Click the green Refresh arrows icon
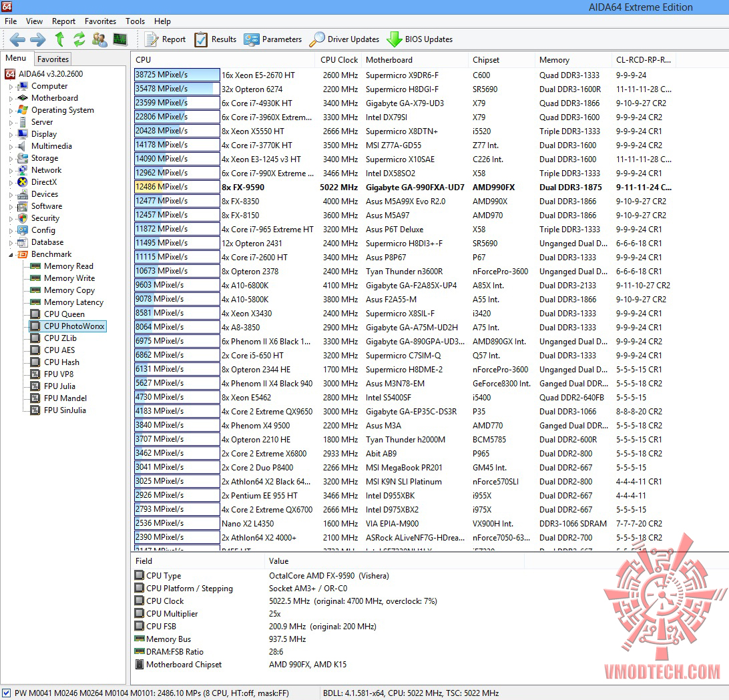This screenshot has height=700, width=729. (79, 39)
